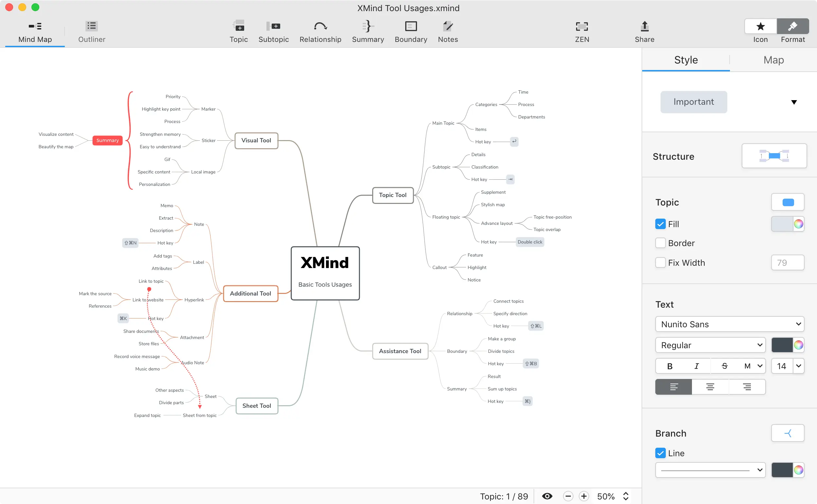Switch to the Map tab
The height and width of the screenshot is (504, 817).
[773, 60]
